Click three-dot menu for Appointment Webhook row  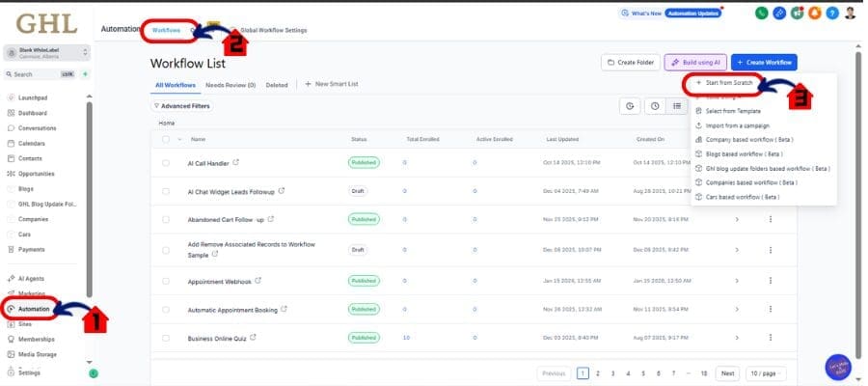(770, 281)
